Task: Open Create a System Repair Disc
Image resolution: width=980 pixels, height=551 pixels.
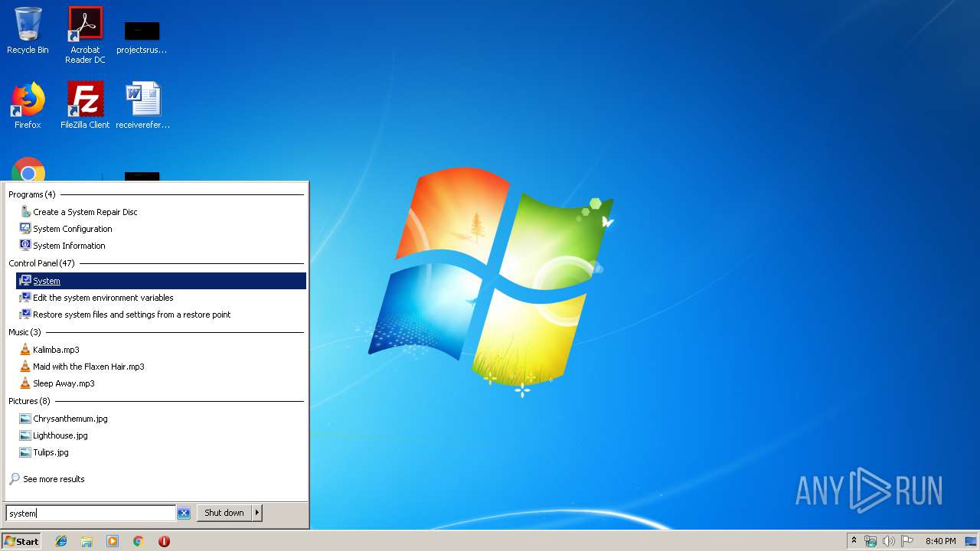Action: [x=85, y=212]
